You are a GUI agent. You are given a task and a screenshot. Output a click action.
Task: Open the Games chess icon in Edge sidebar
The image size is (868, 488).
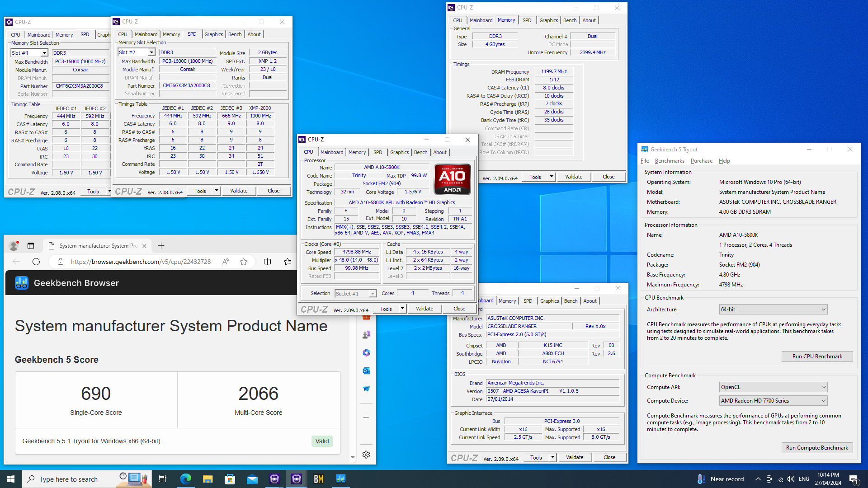(366, 335)
